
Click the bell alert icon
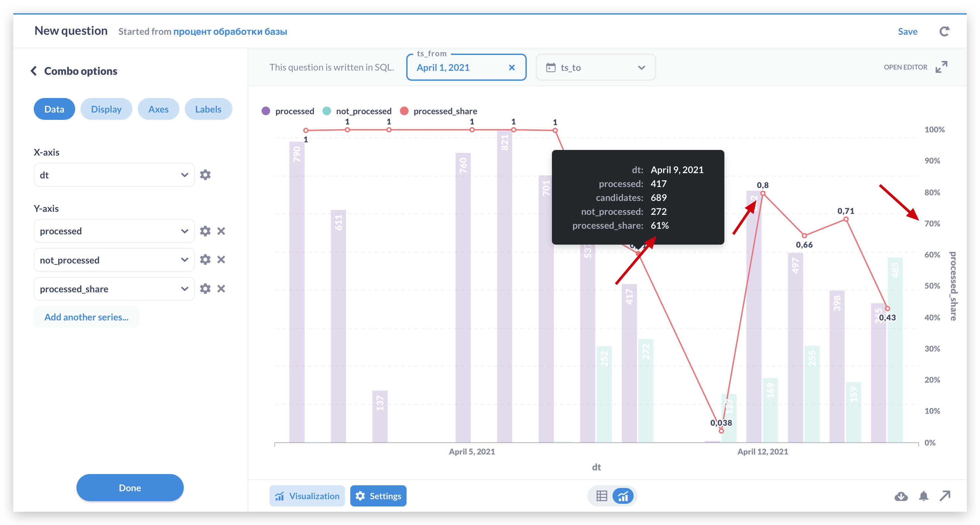923,496
